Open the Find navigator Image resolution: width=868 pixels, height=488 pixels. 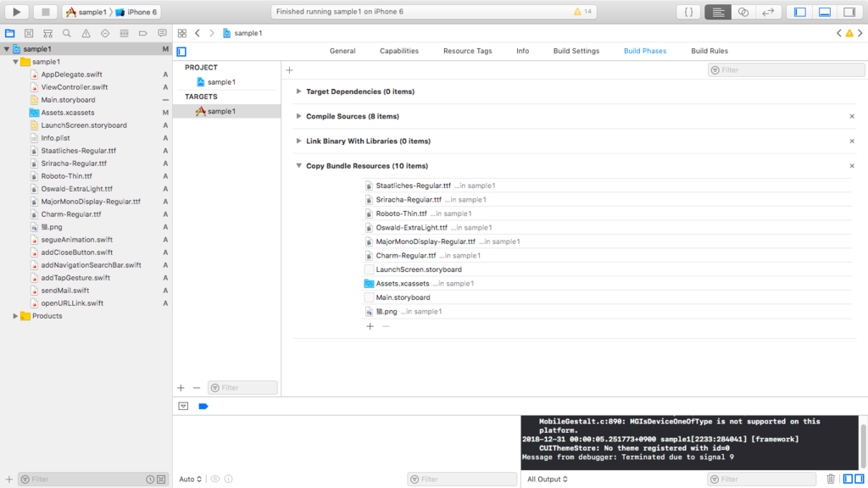(67, 33)
